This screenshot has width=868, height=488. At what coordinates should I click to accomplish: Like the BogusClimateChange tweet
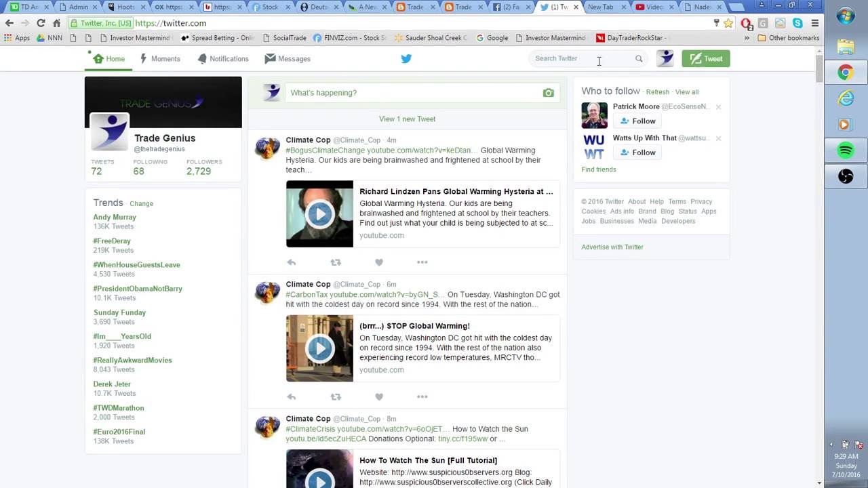(x=379, y=262)
